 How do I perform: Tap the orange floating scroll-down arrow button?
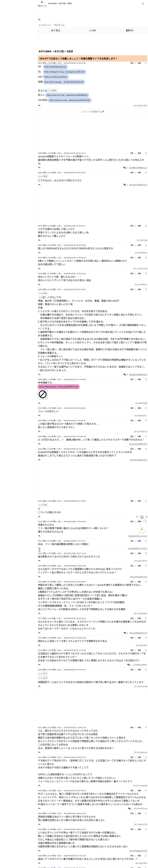(142, 529)
